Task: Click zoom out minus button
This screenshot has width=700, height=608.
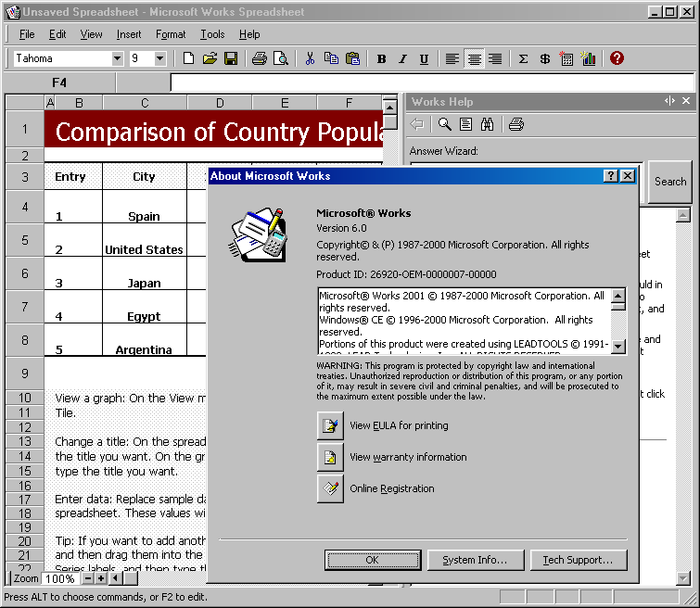Action: tap(88, 578)
